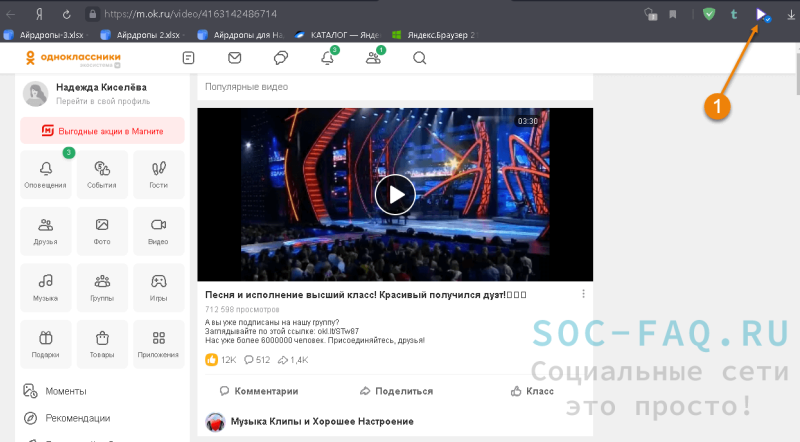The height and width of the screenshot is (442, 800).
Task: Open Музыка Клипы и Хорошее Настроение group
Action: [x=322, y=422]
